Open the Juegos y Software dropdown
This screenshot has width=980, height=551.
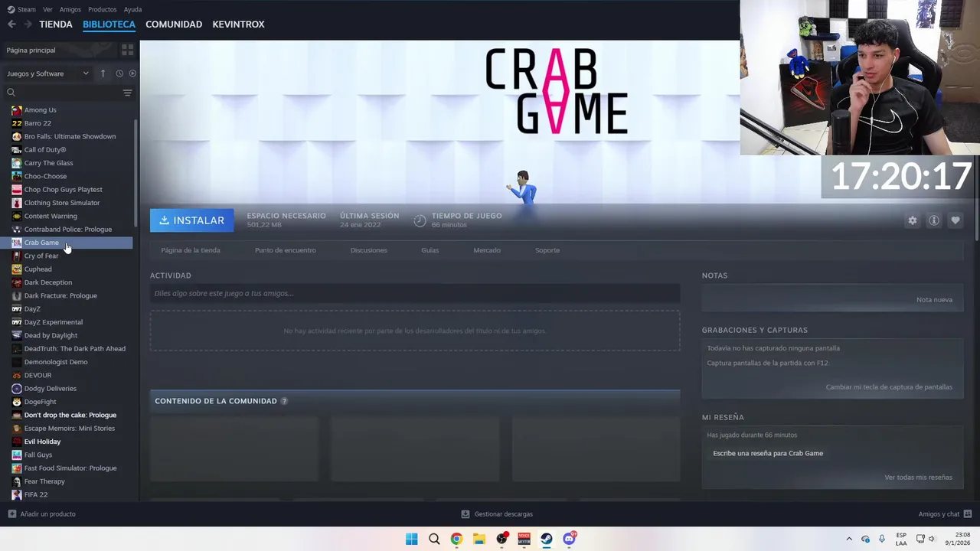[x=47, y=73]
